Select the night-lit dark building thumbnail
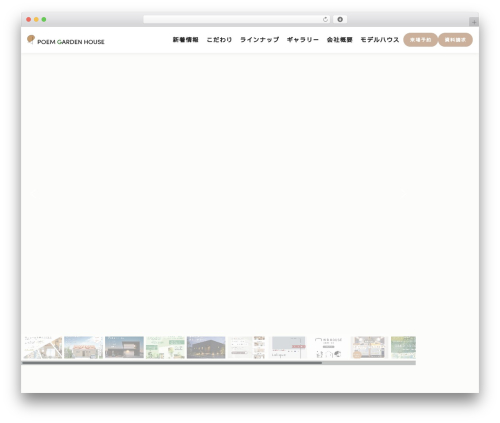500x423 pixels. tap(206, 347)
